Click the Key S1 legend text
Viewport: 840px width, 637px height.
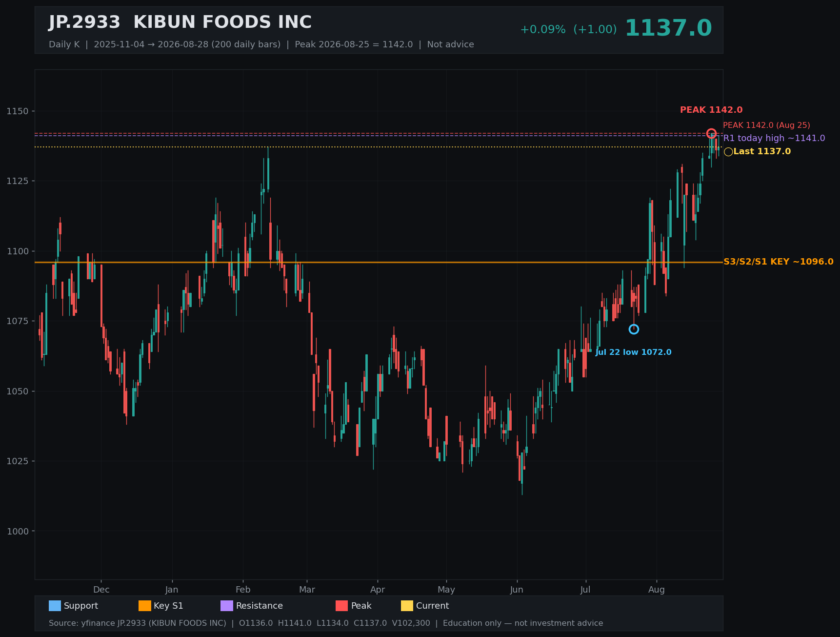click(168, 606)
